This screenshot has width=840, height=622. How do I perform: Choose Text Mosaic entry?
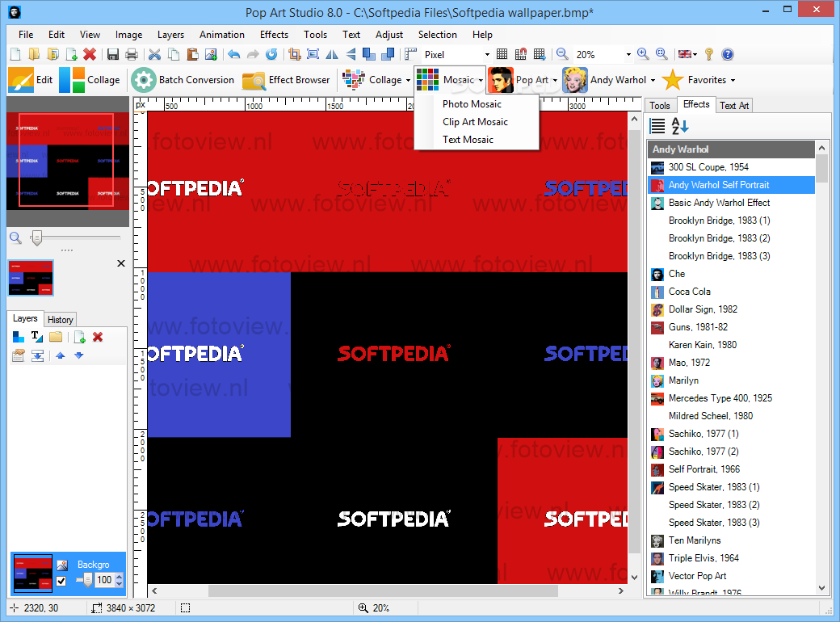tap(468, 139)
